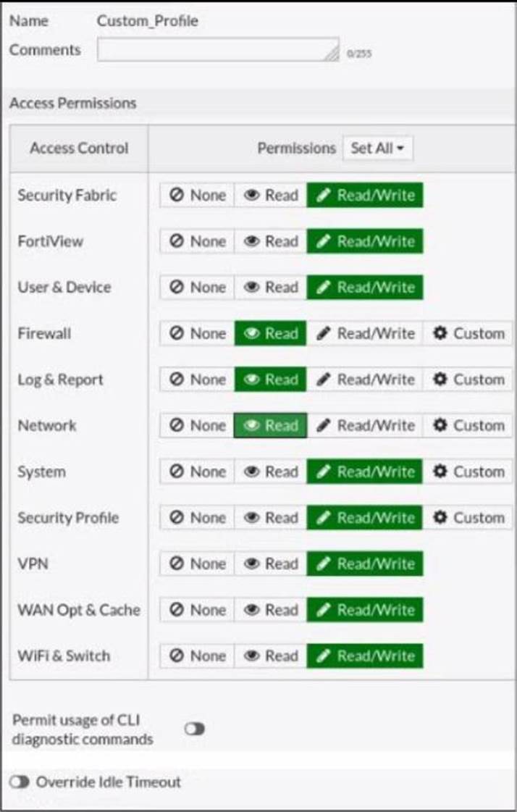The height and width of the screenshot is (812, 517).
Task: Set FortiView permission to None
Action: [197, 241]
